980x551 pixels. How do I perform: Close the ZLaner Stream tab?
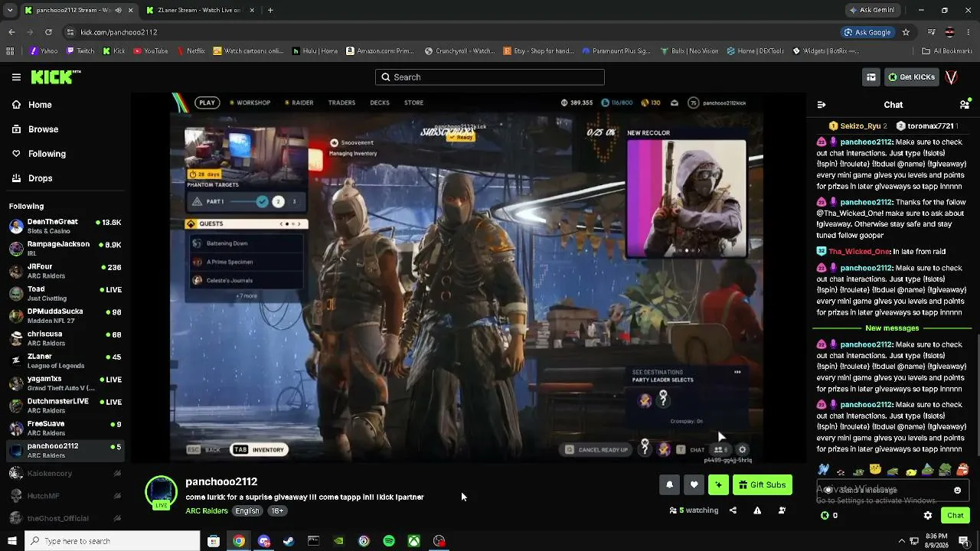point(252,10)
